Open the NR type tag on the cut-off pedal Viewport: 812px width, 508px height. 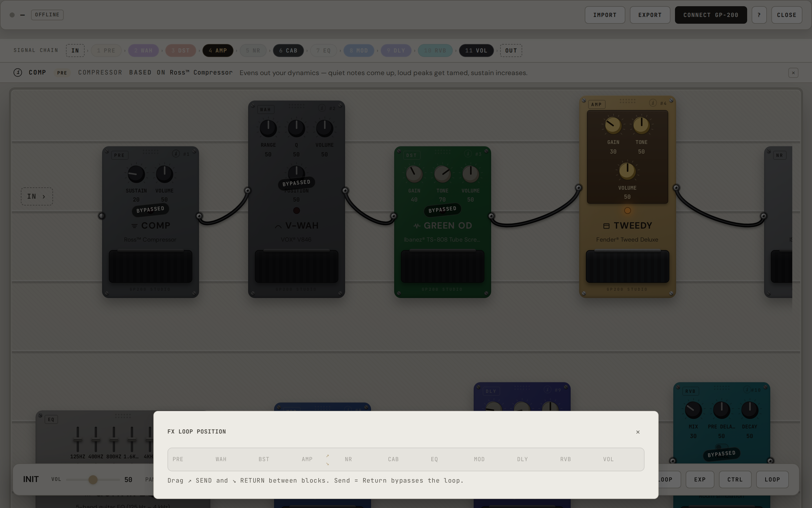coord(780,155)
